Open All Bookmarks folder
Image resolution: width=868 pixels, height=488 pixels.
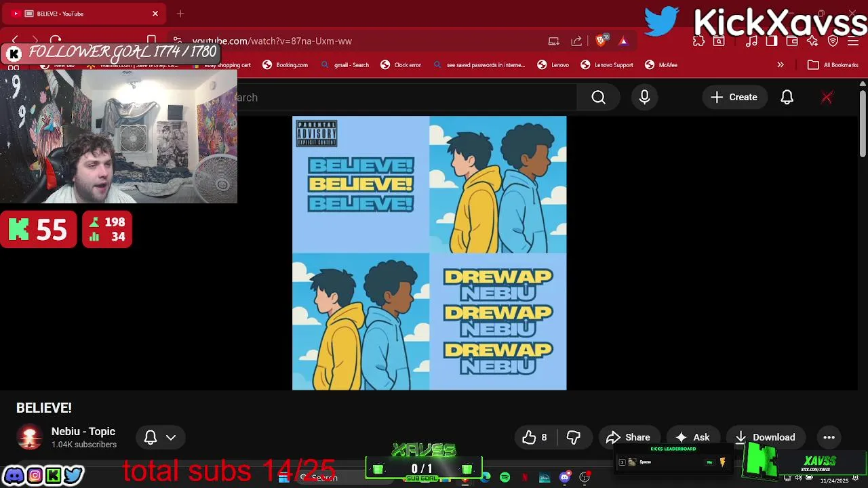(x=833, y=65)
